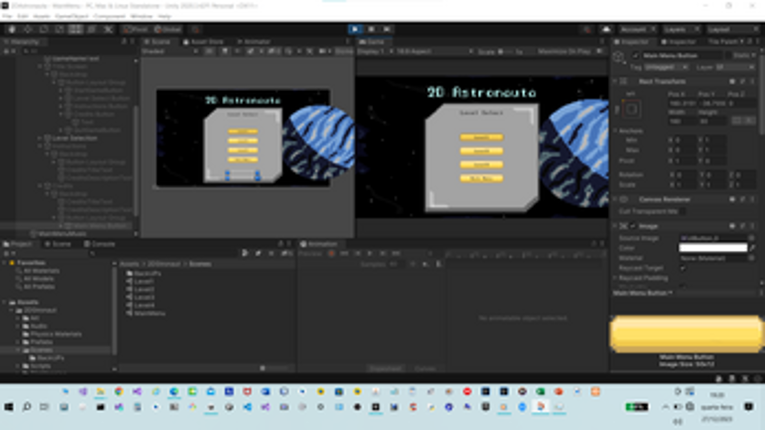Open the Material object picker
Image resolution: width=765 pixels, height=430 pixels.
(752, 258)
